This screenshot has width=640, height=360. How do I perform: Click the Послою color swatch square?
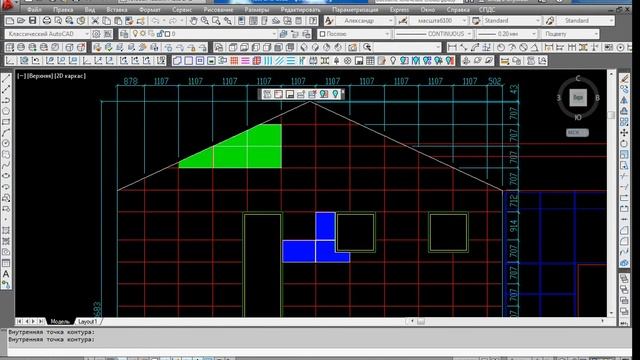tap(322, 34)
